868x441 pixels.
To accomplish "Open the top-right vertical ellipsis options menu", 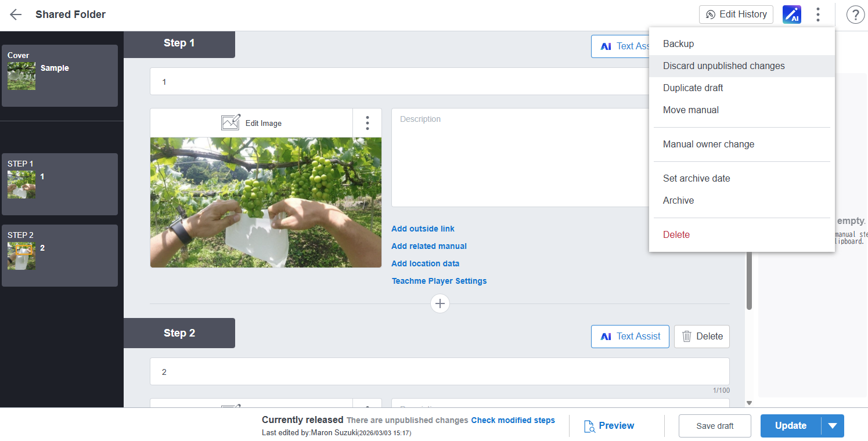I will coord(818,14).
